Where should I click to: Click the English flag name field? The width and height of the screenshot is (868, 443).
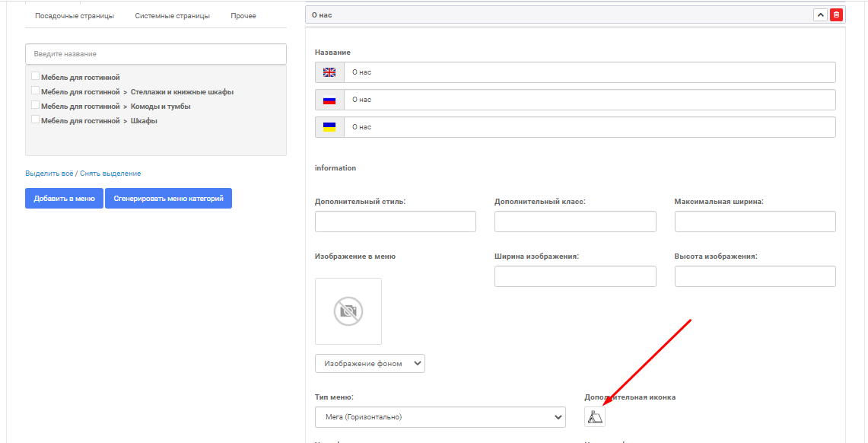coord(590,72)
